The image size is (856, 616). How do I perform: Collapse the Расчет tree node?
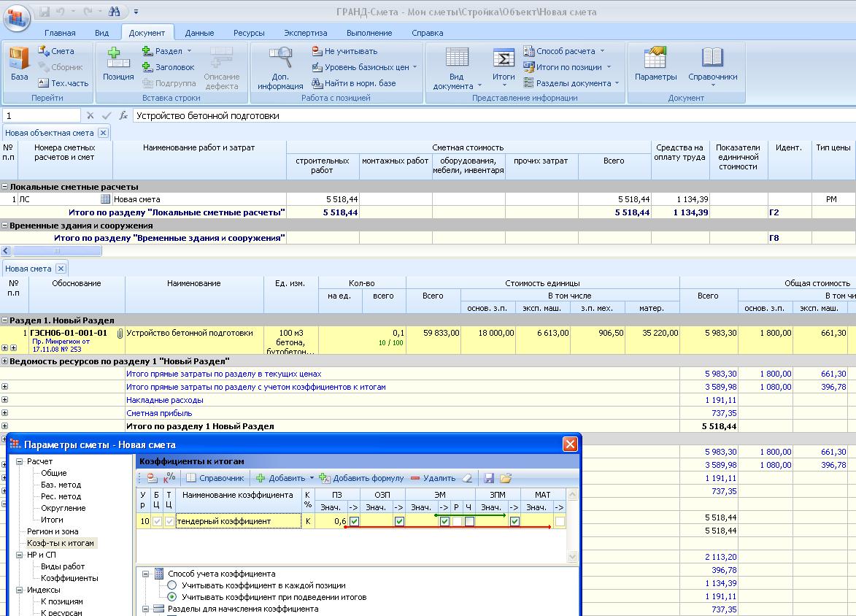[20, 461]
